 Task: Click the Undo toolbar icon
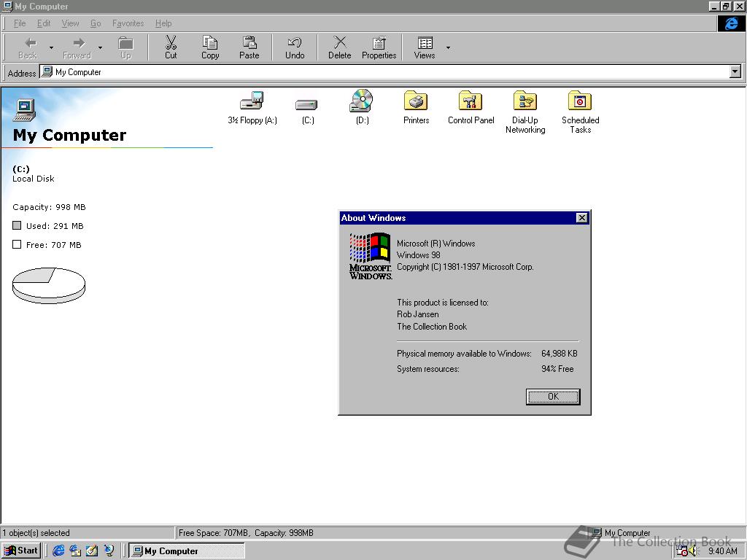pos(295,43)
